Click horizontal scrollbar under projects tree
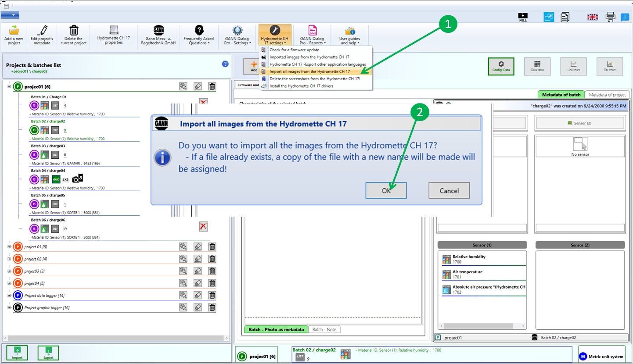This screenshot has width=633, height=364. (x=115, y=338)
